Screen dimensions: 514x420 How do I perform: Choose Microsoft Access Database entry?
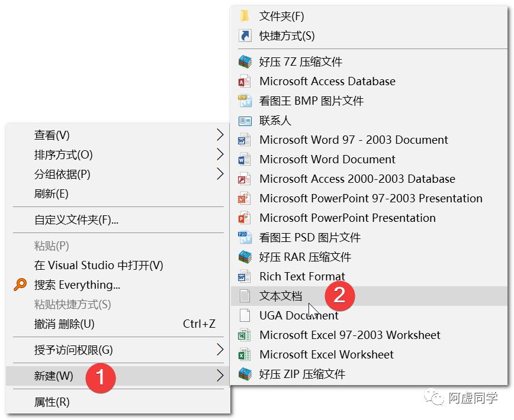[369, 81]
